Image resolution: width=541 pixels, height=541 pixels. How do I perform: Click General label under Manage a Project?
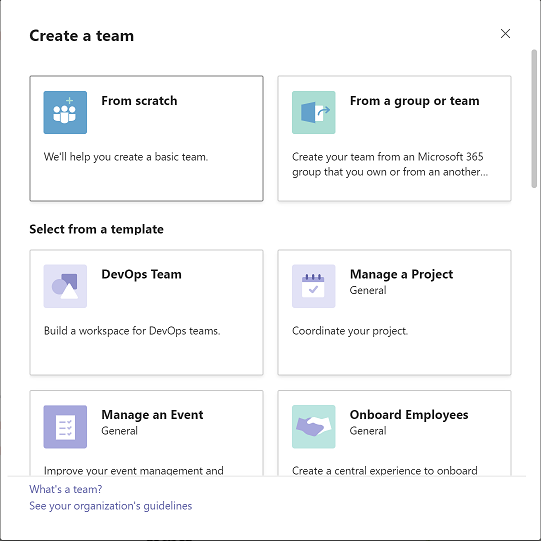click(x=368, y=290)
